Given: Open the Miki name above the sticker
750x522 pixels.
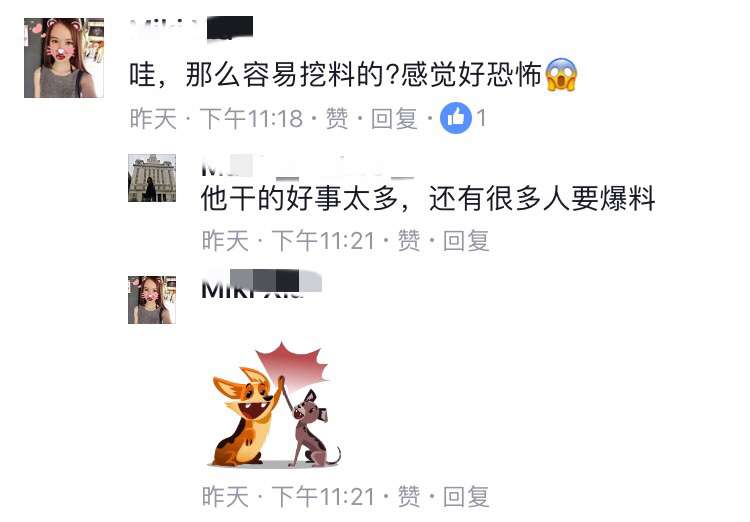Looking at the screenshot, I should 261,284.
